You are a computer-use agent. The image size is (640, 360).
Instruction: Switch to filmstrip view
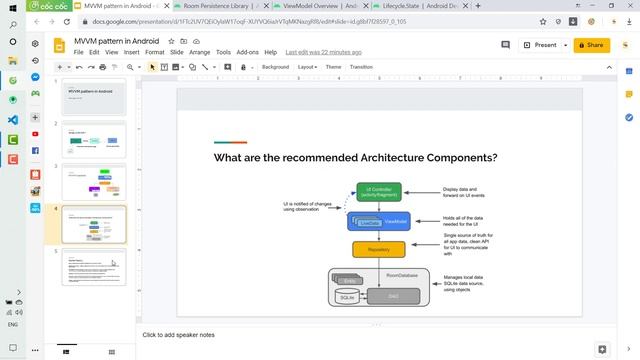66,352
